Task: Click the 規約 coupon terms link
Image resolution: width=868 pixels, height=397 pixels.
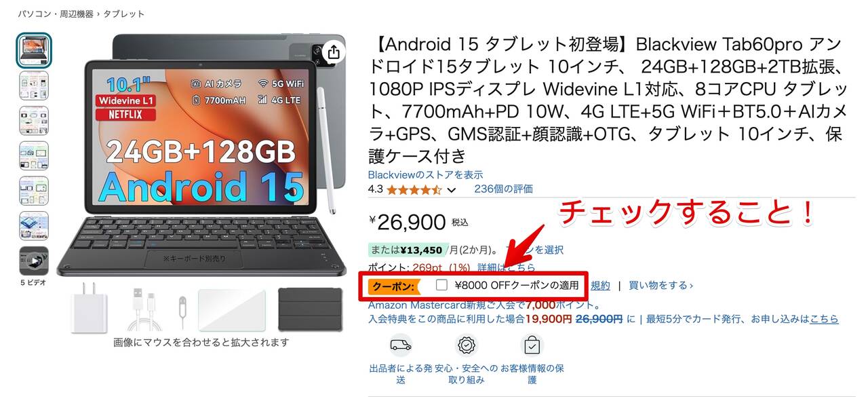Action: pos(600,285)
